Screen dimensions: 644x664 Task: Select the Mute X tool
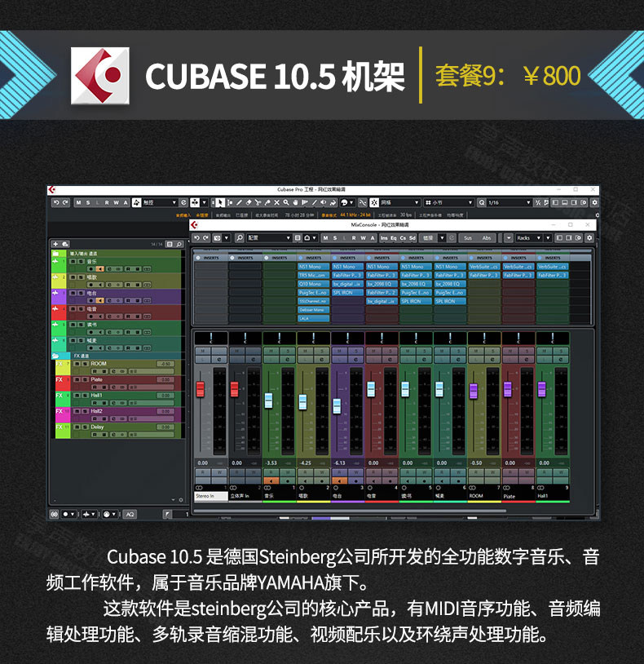point(276,202)
